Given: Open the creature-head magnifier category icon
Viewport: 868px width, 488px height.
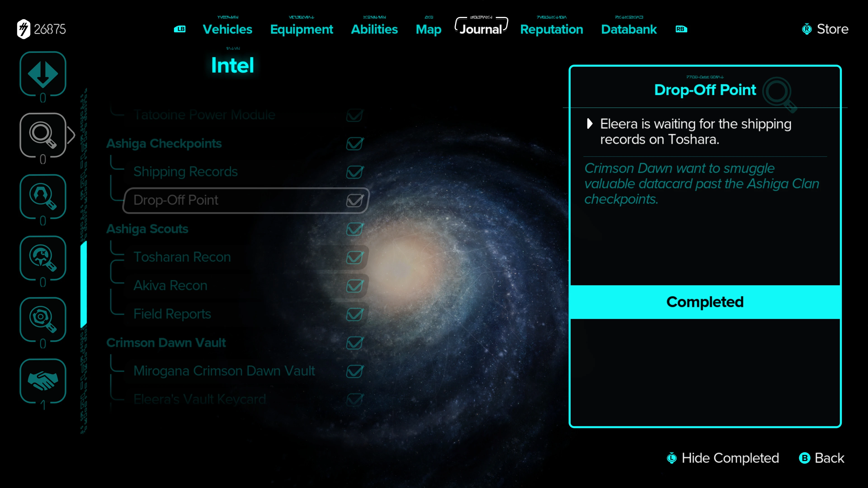Looking at the screenshot, I should tap(43, 258).
